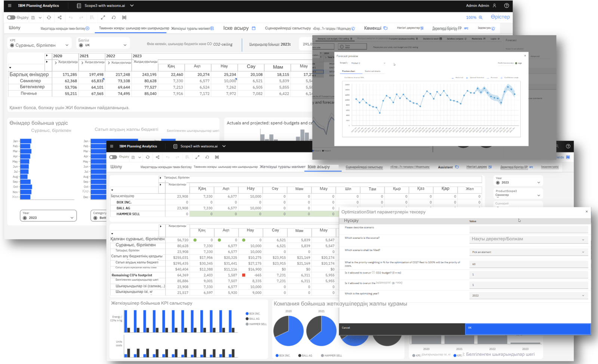
Task: Expand the Scope3 with watsonx.ai book dropdown (top window)
Action: [132, 6]
